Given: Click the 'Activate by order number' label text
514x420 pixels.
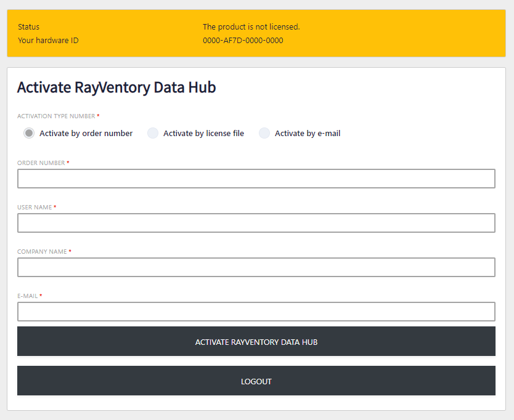Looking at the screenshot, I should tap(86, 134).
